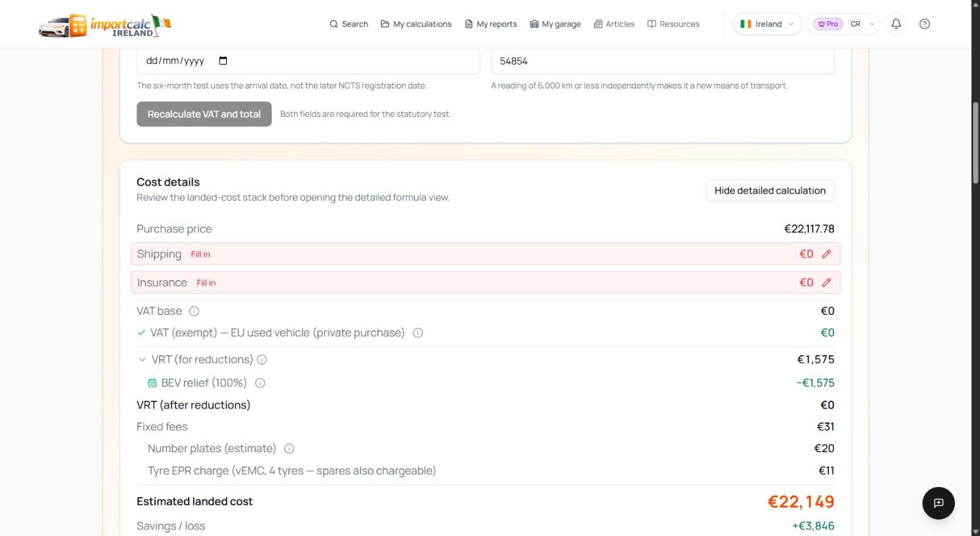Collapse the VRT (for reductions) row
Viewport: 980px width, 536px height.
[x=142, y=360]
